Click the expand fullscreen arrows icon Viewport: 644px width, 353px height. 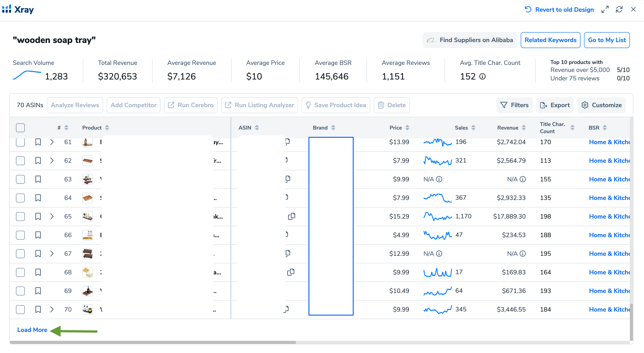point(605,10)
